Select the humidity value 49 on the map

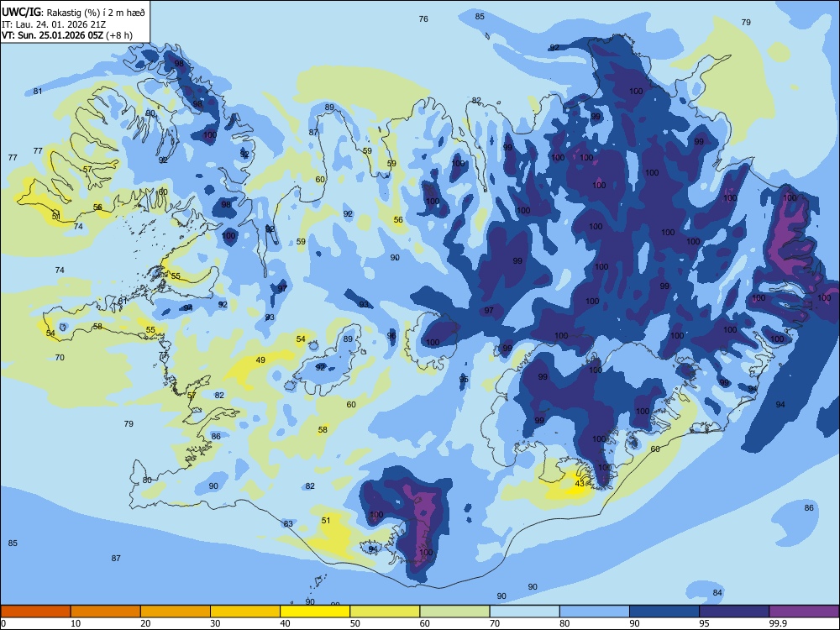pyautogui.click(x=260, y=360)
